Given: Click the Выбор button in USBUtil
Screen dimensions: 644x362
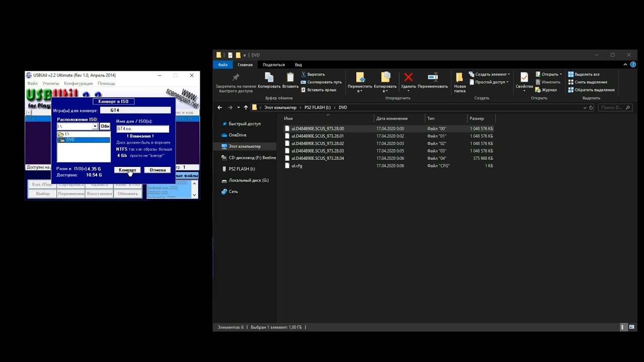Looking at the screenshot, I should click(43, 194).
